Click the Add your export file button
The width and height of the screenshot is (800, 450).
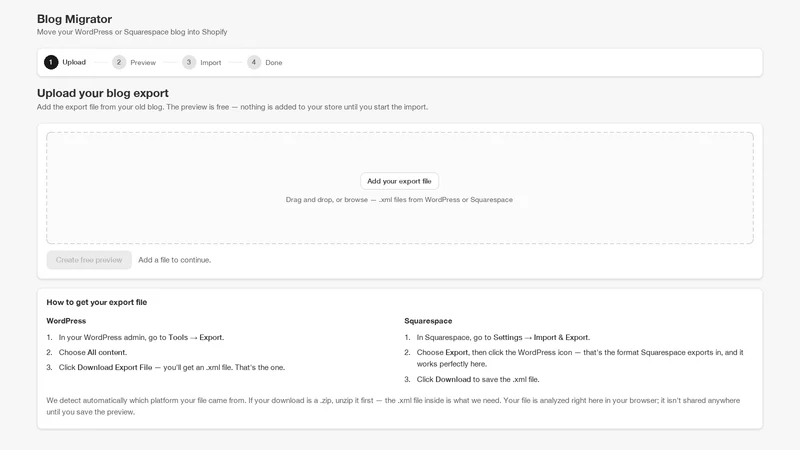point(399,181)
